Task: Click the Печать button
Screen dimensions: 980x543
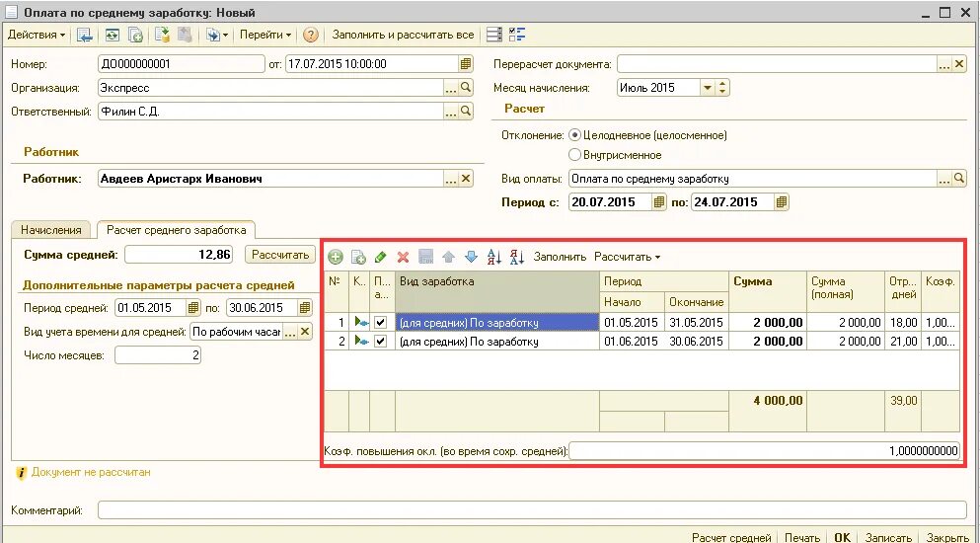Action: pos(802,537)
